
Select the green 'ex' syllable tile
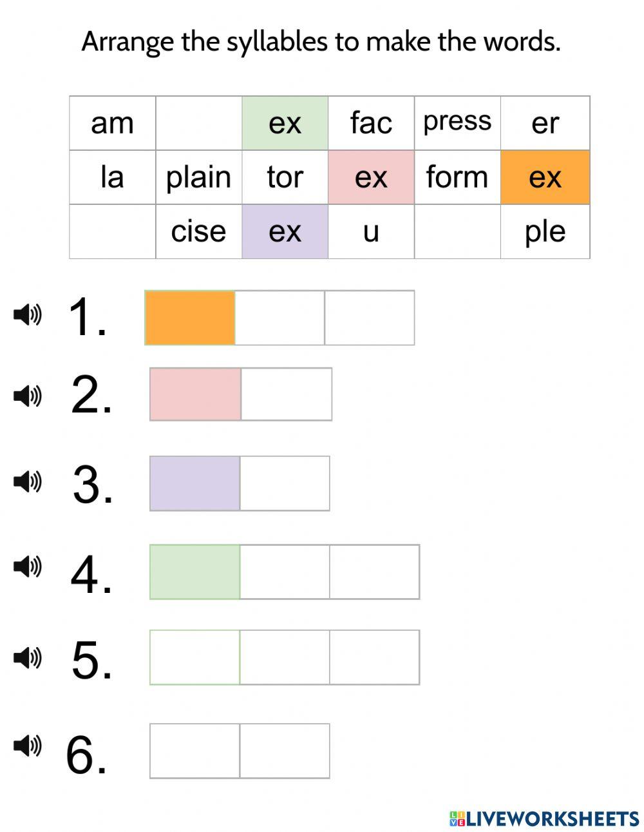[285, 123]
